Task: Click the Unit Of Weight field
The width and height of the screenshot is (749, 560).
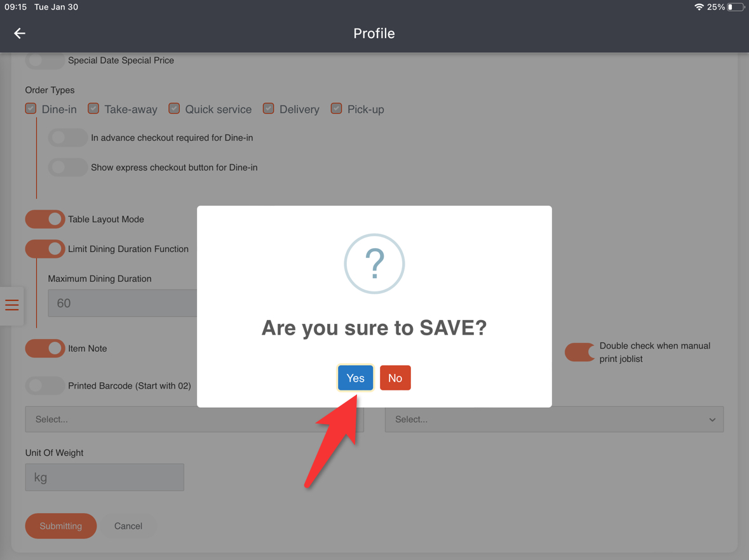Action: pos(105,477)
